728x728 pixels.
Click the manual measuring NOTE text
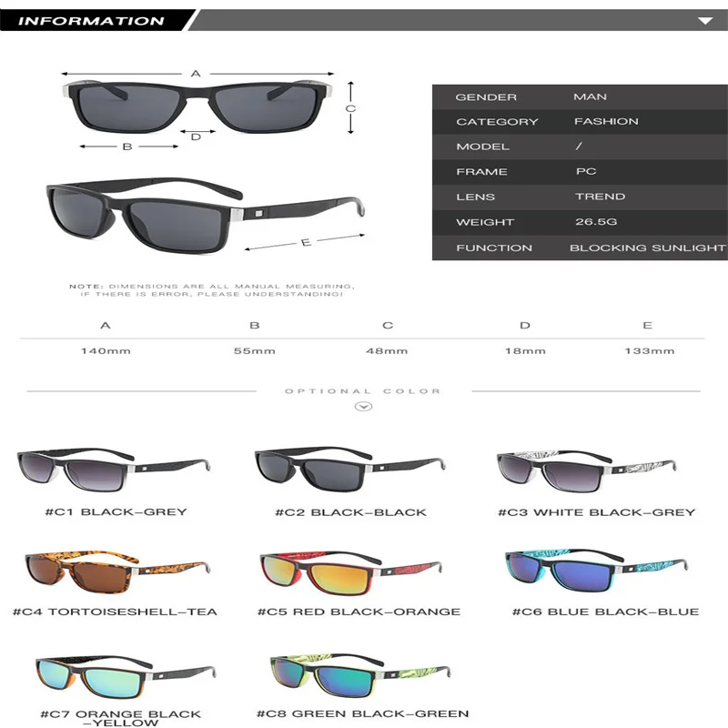coord(212,290)
